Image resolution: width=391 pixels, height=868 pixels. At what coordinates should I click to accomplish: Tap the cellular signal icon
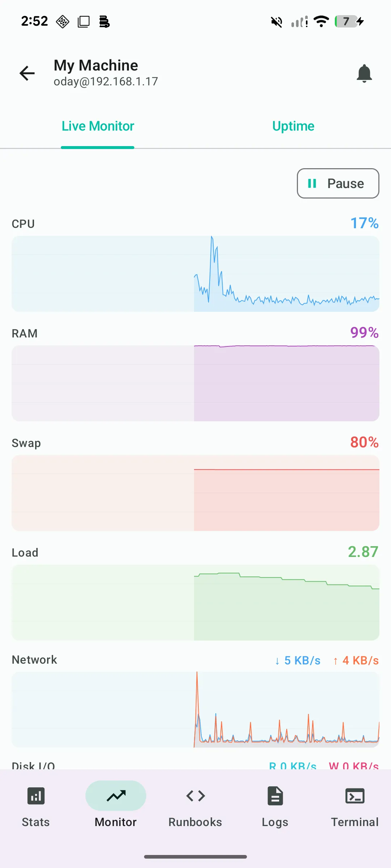pyautogui.click(x=298, y=21)
